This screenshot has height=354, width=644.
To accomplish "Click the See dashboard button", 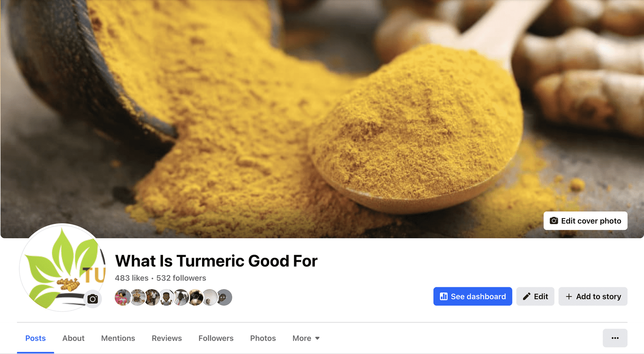I will 473,296.
